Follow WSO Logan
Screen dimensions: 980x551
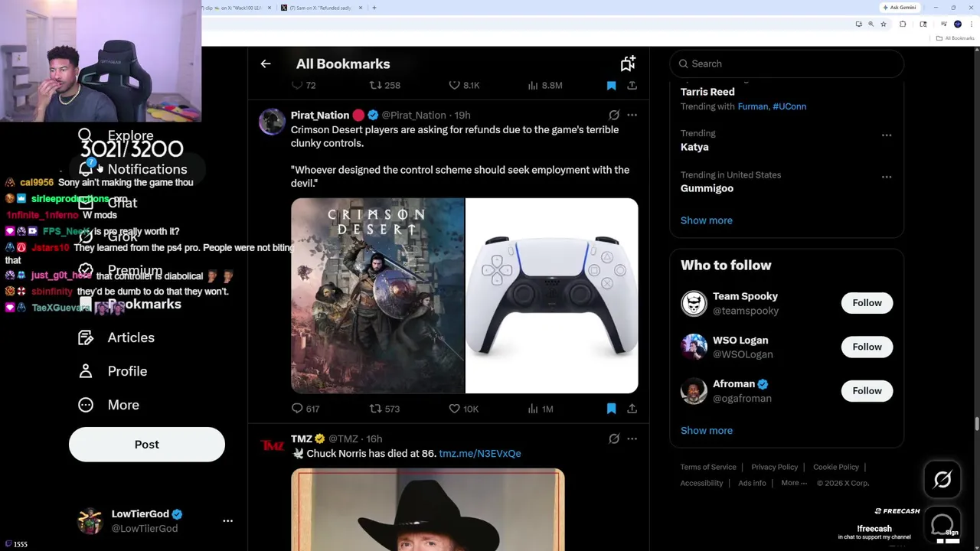coord(867,347)
